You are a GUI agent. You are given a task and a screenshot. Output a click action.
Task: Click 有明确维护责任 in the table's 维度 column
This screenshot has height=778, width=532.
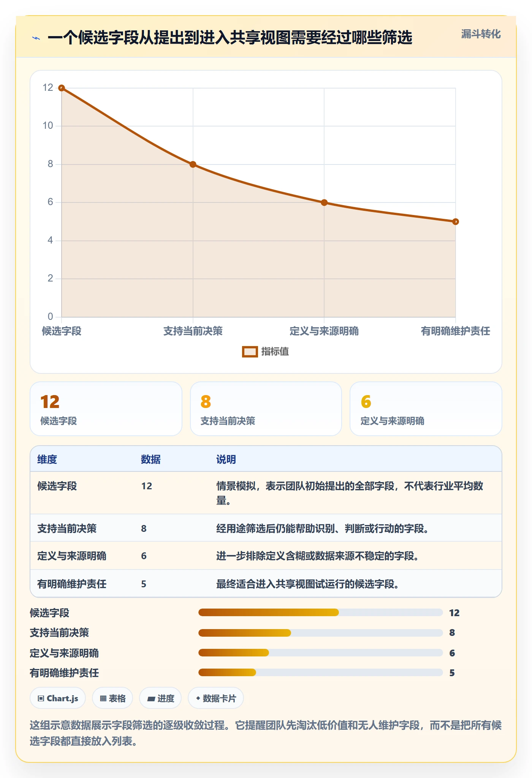click(x=72, y=584)
